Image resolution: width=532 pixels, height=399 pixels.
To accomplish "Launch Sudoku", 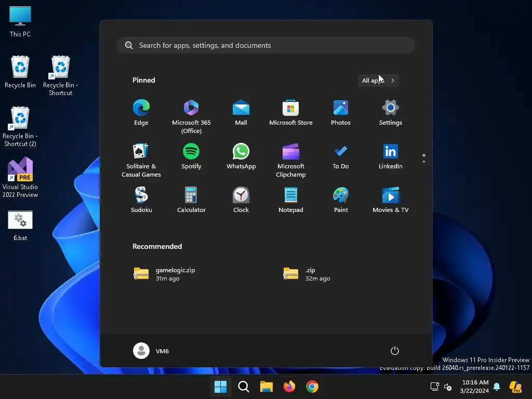I will [x=141, y=200].
